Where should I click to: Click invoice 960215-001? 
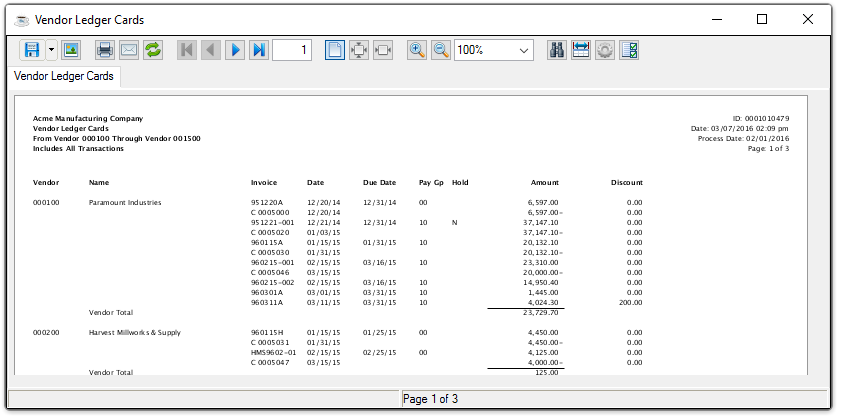(x=272, y=263)
